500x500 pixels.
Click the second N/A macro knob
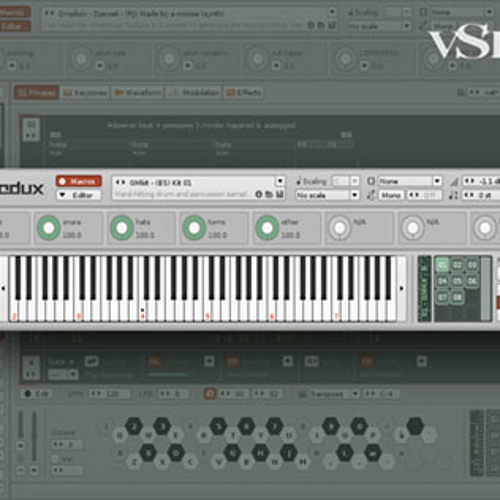tap(413, 228)
